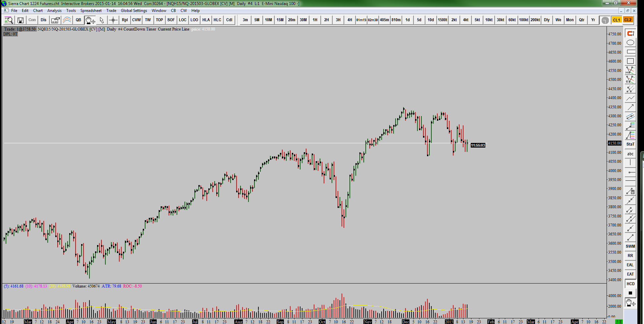Image resolution: width=644 pixels, height=324 pixels.
Task: Click the CVW toolbar button
Action: [x=136, y=20]
